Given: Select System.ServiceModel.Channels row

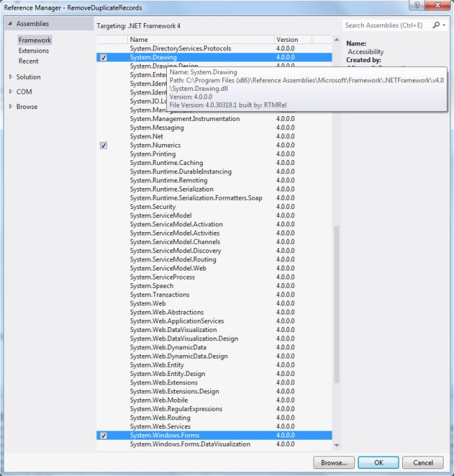Looking at the screenshot, I should (214, 243).
